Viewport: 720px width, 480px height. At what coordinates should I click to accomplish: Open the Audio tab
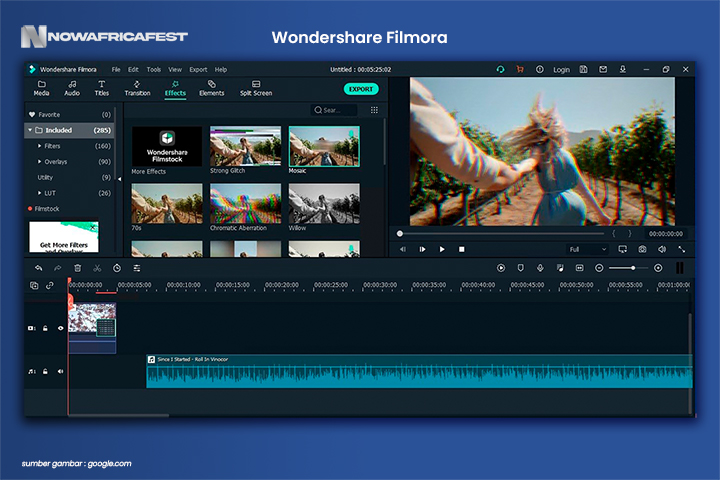pyautogui.click(x=72, y=88)
